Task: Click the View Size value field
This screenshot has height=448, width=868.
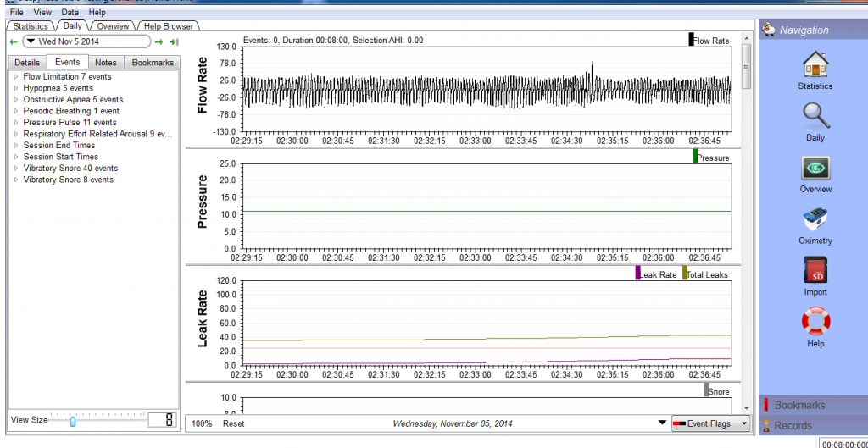Action: pos(162,420)
